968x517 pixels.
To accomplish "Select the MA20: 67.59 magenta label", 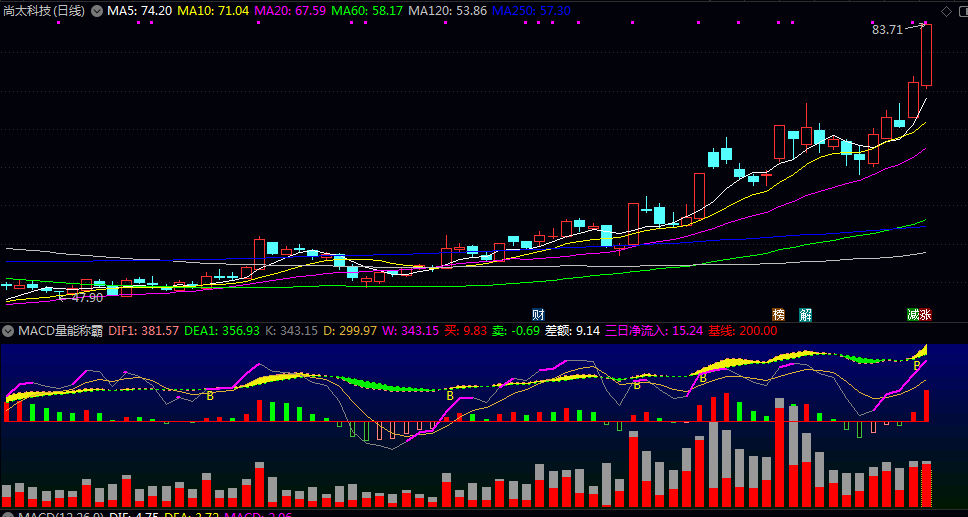I will (x=290, y=11).
